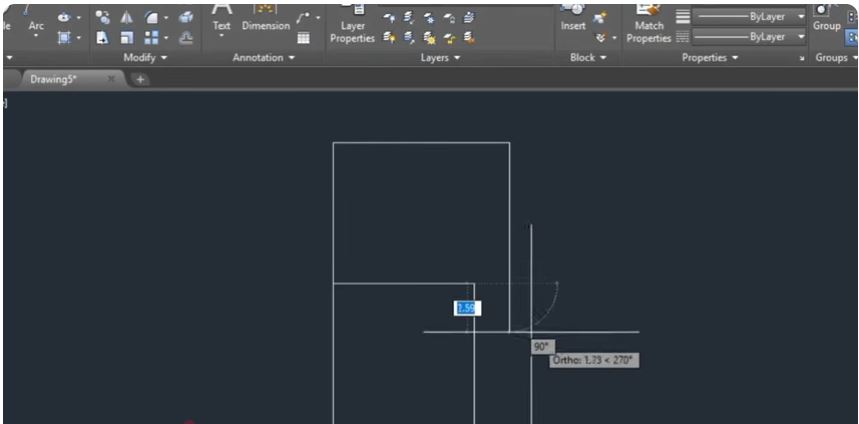Click the Edit Block icon
Image resolution: width=859 pixels, height=424 pixels.
[x=602, y=38]
